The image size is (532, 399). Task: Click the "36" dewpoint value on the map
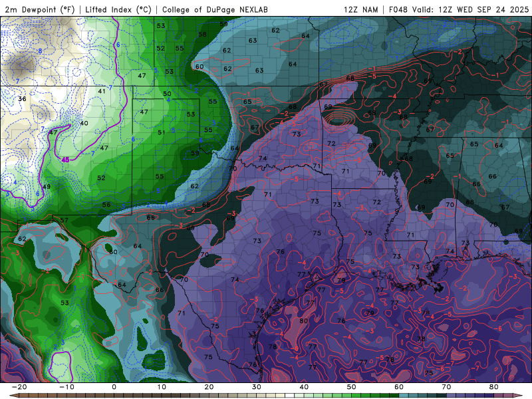pyautogui.click(x=23, y=98)
